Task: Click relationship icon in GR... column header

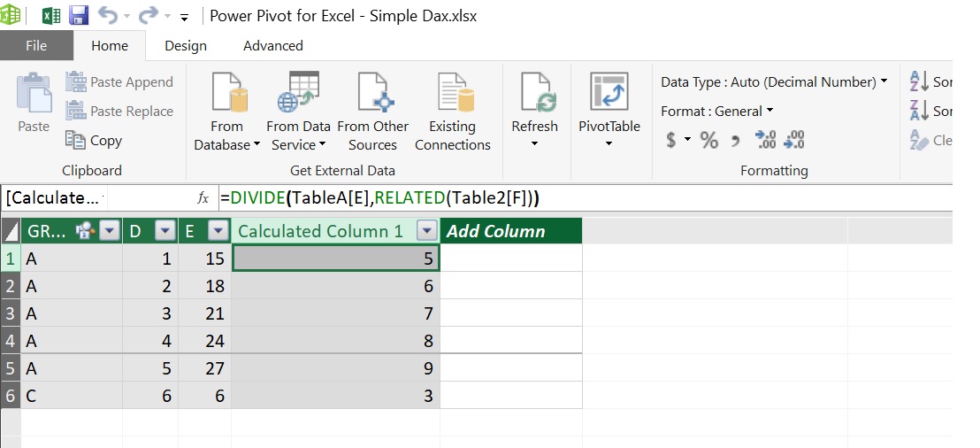Action: point(84,231)
